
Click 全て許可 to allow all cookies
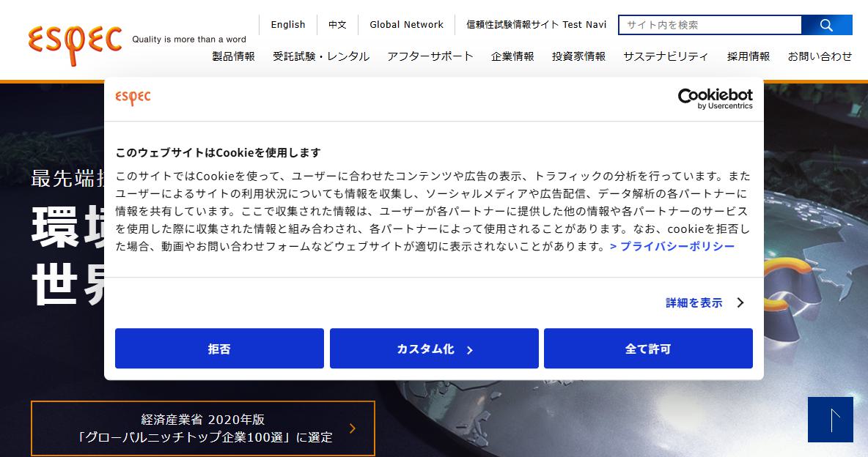pos(648,349)
